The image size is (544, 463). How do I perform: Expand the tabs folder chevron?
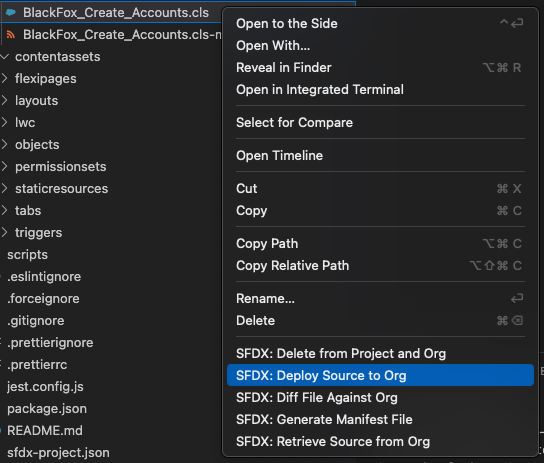tap(4, 211)
